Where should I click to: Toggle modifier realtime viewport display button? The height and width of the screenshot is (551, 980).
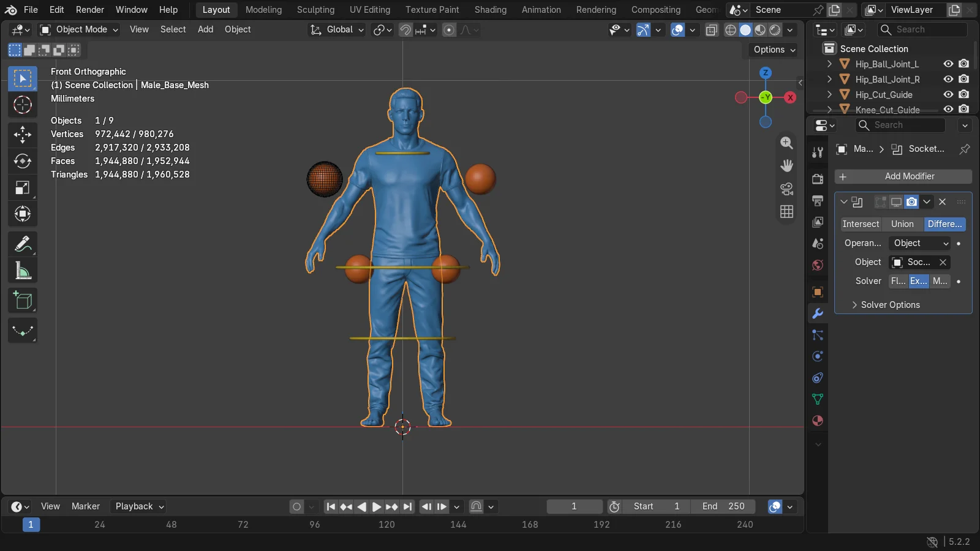pos(896,202)
